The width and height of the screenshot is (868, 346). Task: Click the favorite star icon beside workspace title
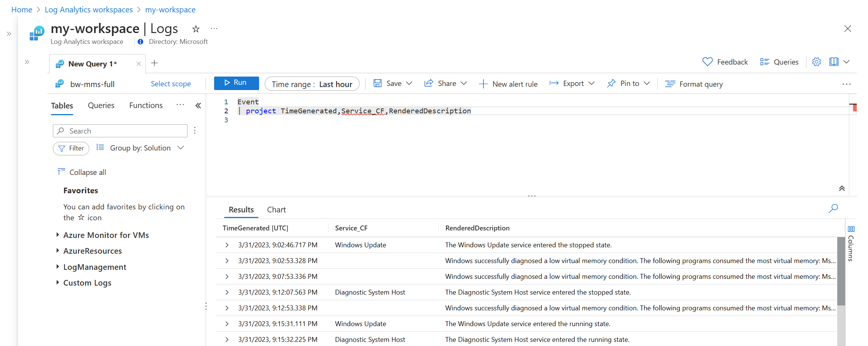click(196, 29)
